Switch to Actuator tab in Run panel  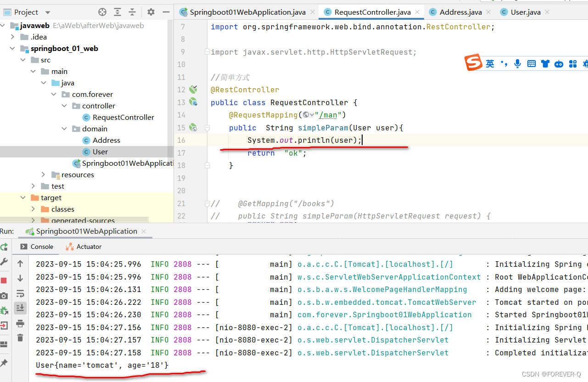84,247
